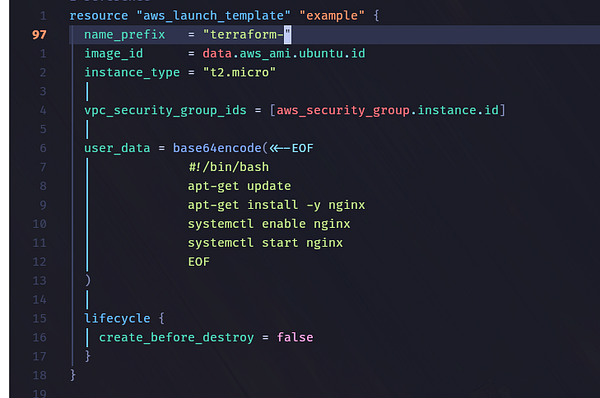The width and height of the screenshot is (600, 398).
Task: Click relative line number 18 in gutter
Action: click(x=39, y=375)
